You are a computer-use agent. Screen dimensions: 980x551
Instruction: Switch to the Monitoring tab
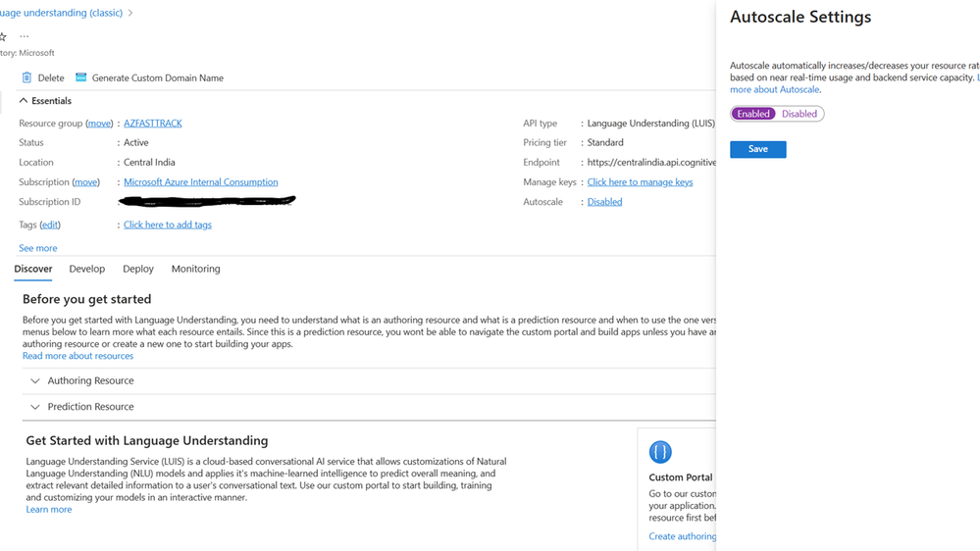tap(195, 269)
